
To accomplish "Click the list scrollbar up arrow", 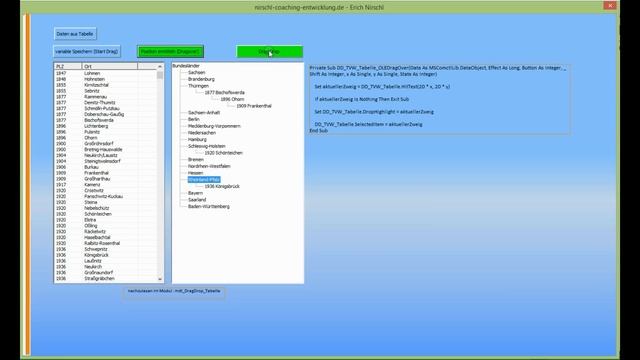I will (x=160, y=66).
